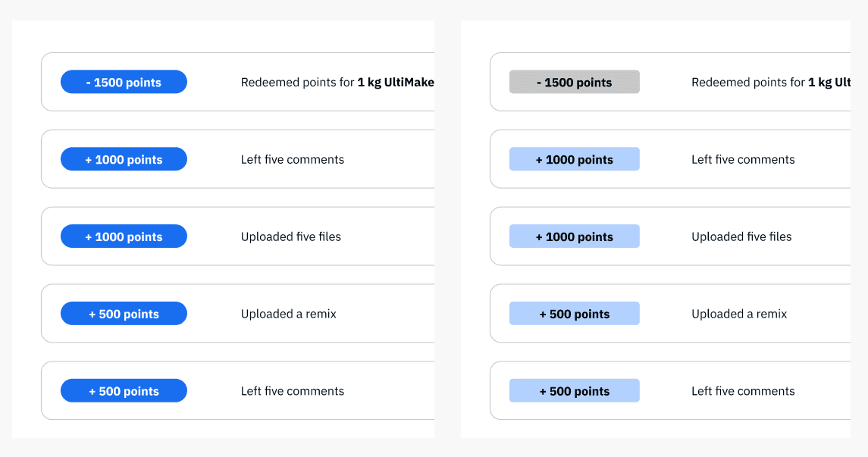The height and width of the screenshot is (457, 868).
Task: Select 'Uploaded a remix' text in left panel
Action: (288, 314)
